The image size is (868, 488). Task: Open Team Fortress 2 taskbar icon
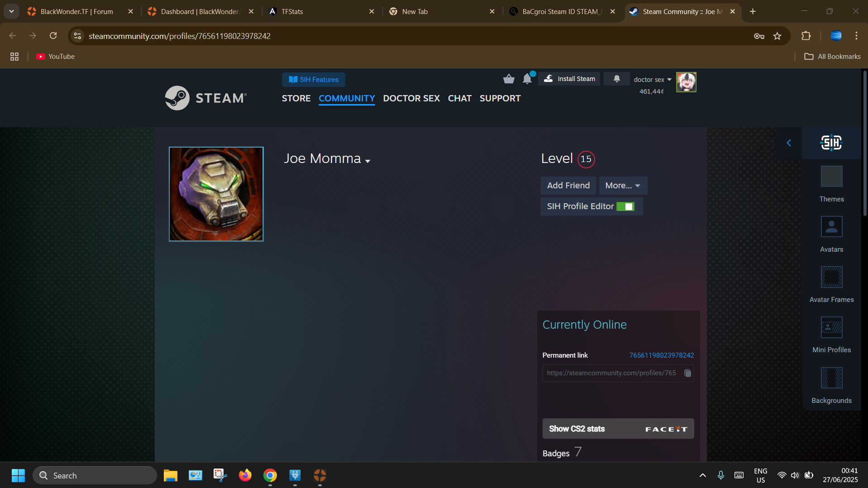click(x=320, y=475)
